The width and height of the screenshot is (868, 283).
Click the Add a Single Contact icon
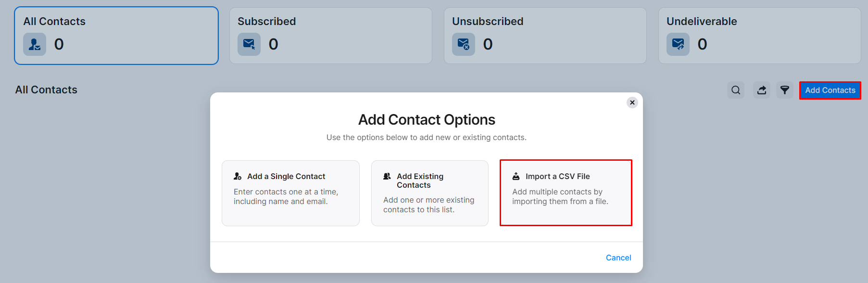coord(238,176)
